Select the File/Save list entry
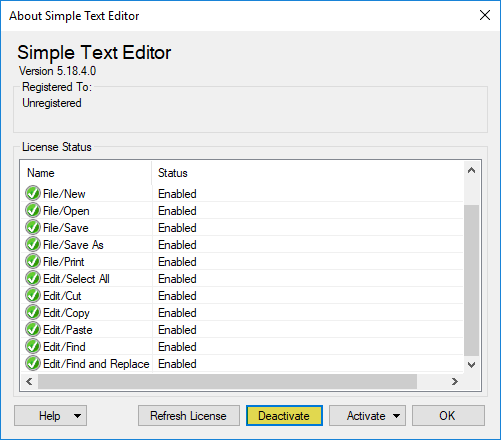This screenshot has width=501, height=440. click(x=242, y=228)
